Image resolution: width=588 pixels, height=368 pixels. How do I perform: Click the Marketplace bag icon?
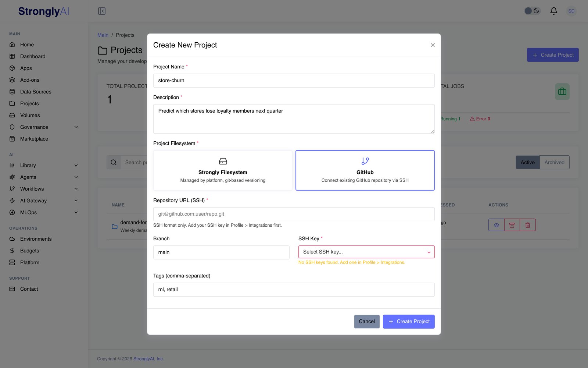pos(12,139)
